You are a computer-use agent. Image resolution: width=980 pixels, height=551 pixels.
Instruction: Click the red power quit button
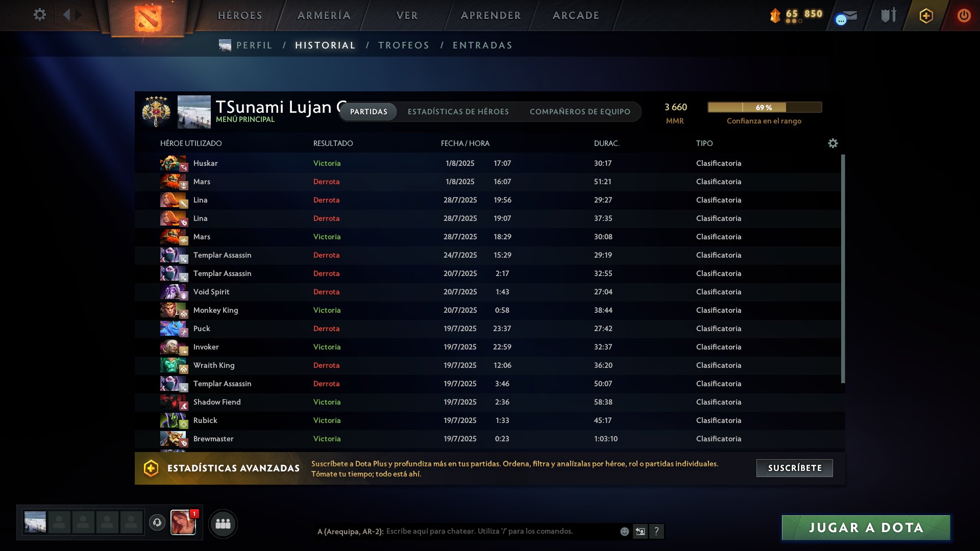pos(964,15)
